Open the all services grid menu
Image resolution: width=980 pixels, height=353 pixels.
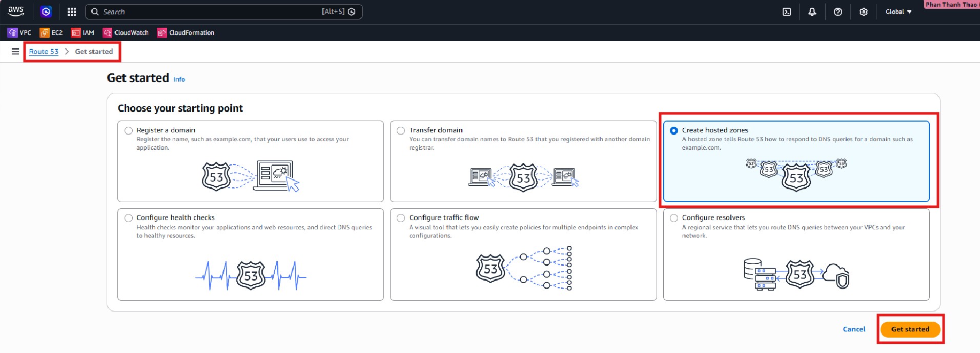(72, 12)
